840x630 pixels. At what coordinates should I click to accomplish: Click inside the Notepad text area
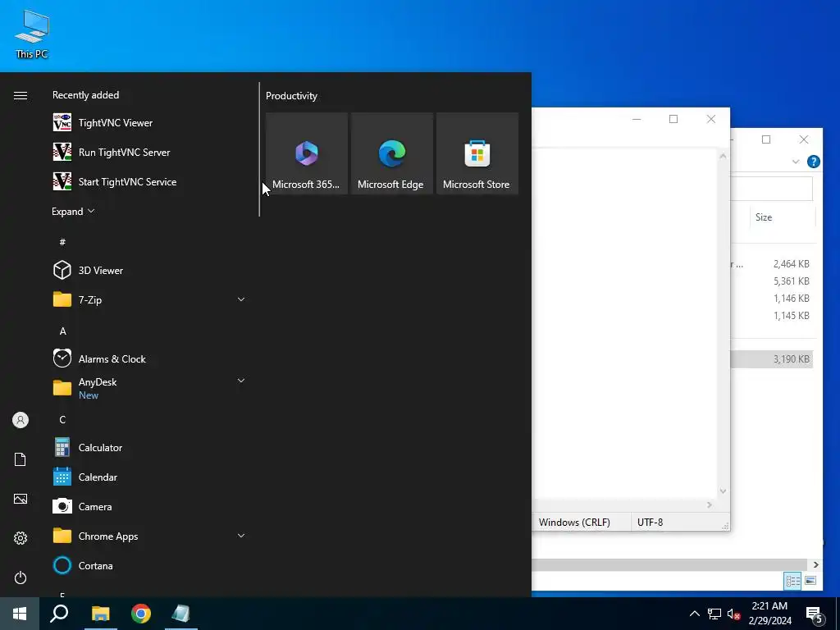(x=624, y=323)
